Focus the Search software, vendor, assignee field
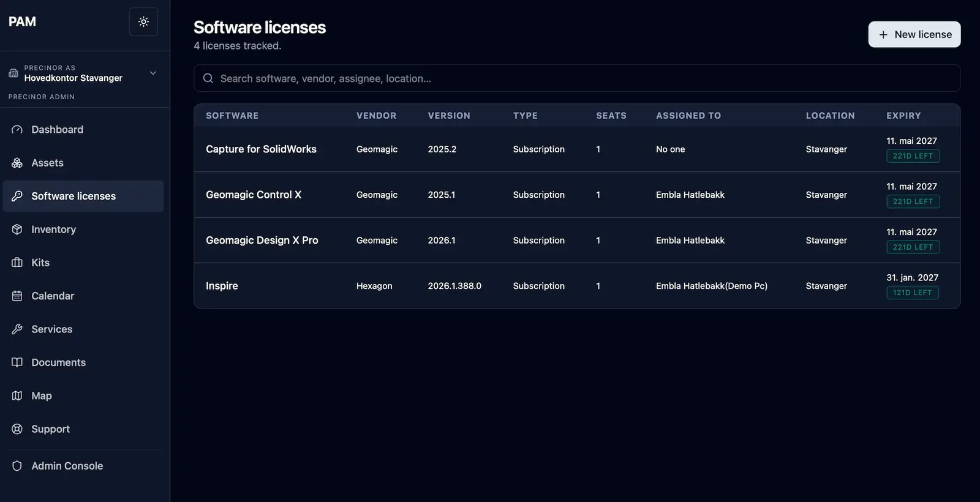Viewport: 980px width, 502px height. [577, 78]
